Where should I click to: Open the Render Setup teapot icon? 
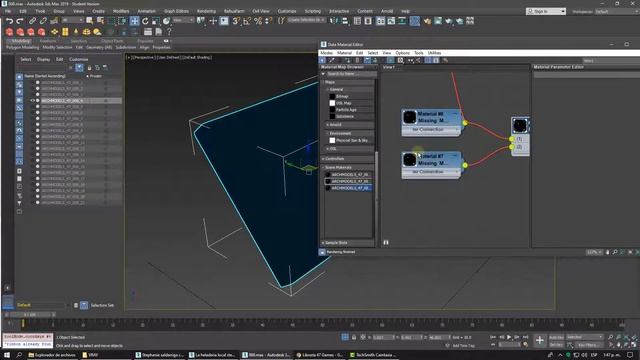click(x=427, y=21)
